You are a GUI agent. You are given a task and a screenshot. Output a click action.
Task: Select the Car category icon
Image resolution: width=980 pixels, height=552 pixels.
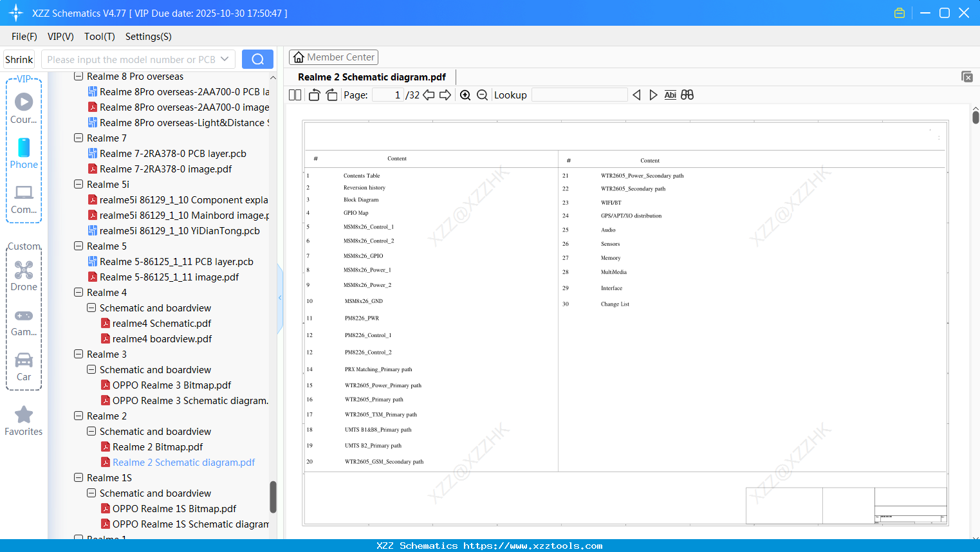pyautogui.click(x=24, y=367)
